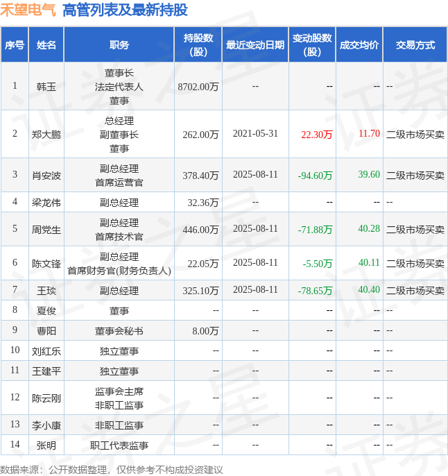Click the red price 11.70
The width and height of the screenshot is (448, 476).
point(369,133)
